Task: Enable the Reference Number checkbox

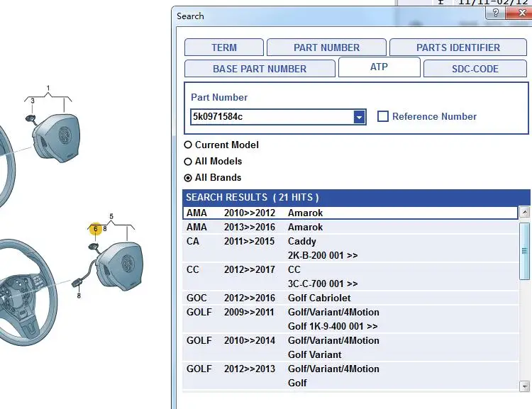Action: [383, 116]
